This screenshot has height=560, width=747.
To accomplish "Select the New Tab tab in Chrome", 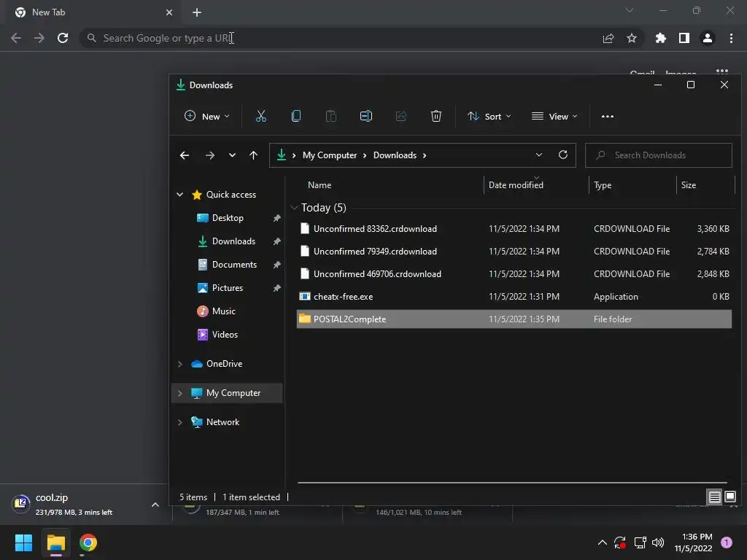I will coord(93,12).
